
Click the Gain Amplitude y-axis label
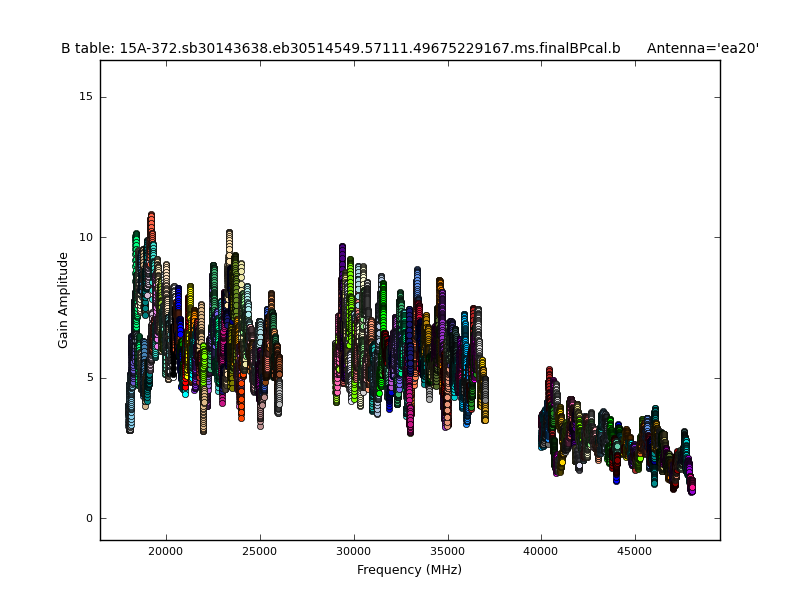[64, 300]
